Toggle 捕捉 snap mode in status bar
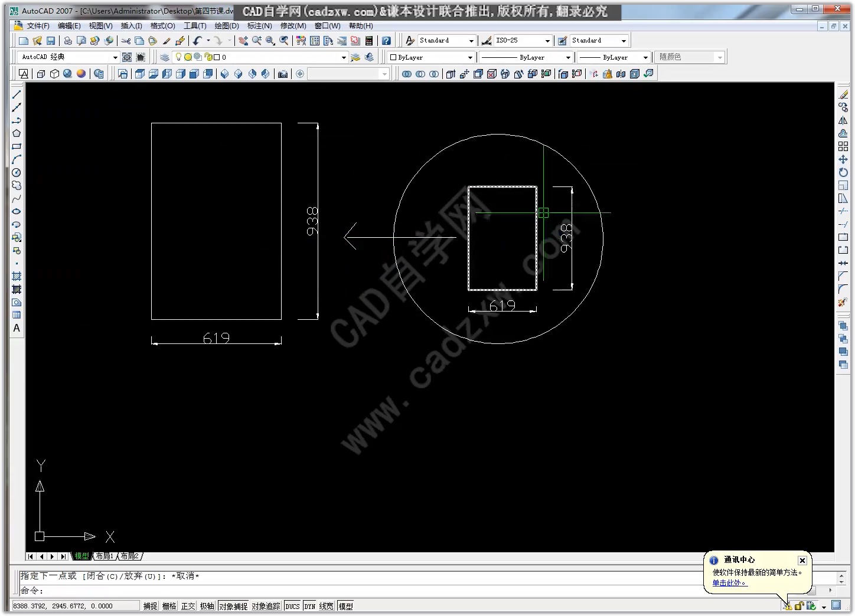 [151, 606]
